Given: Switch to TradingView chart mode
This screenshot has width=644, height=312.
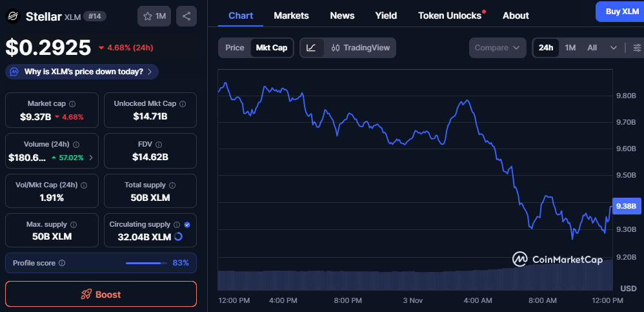Looking at the screenshot, I should (361, 48).
